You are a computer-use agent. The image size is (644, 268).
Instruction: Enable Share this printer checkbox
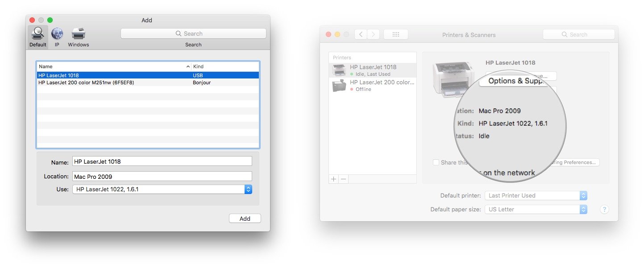[x=436, y=162]
